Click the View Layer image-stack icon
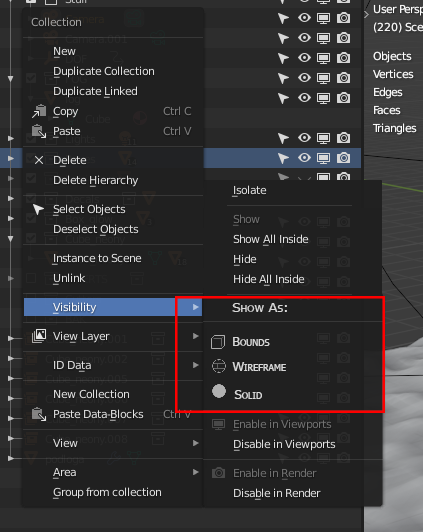This screenshot has height=532, width=423. tap(39, 336)
